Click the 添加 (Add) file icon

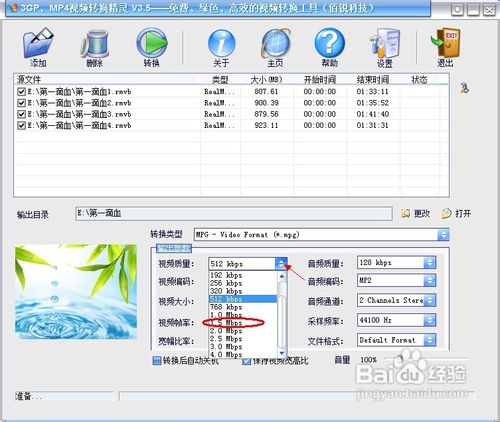[x=38, y=43]
